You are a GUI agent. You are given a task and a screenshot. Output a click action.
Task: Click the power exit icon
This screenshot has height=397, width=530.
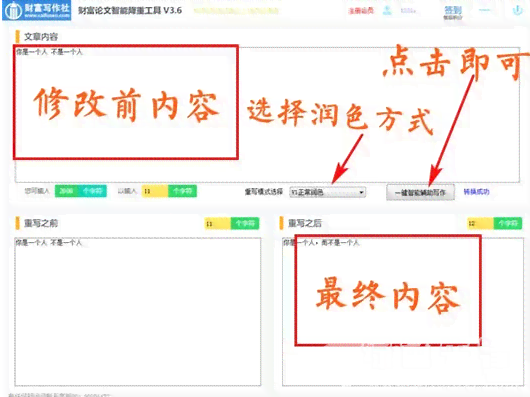(517, 10)
